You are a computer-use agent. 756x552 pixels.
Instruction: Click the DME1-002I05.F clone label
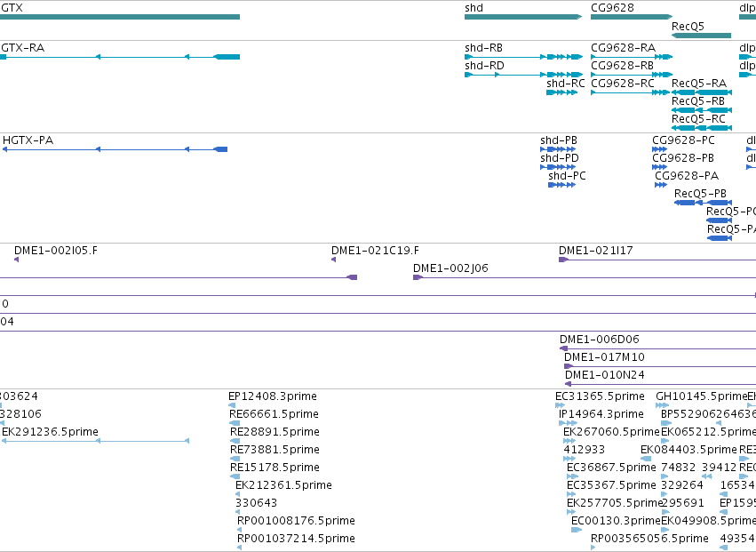55,251
